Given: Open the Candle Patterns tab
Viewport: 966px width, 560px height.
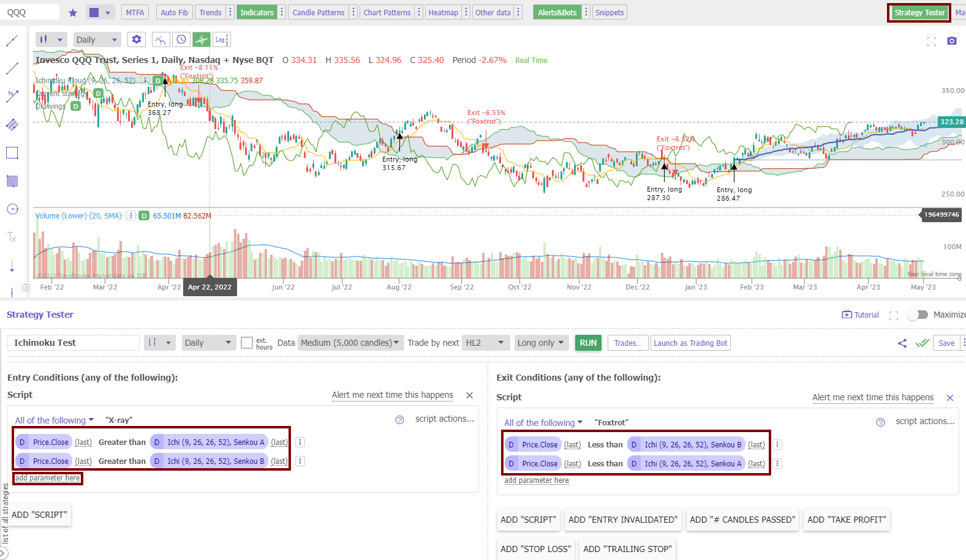Looking at the screenshot, I should [319, 12].
